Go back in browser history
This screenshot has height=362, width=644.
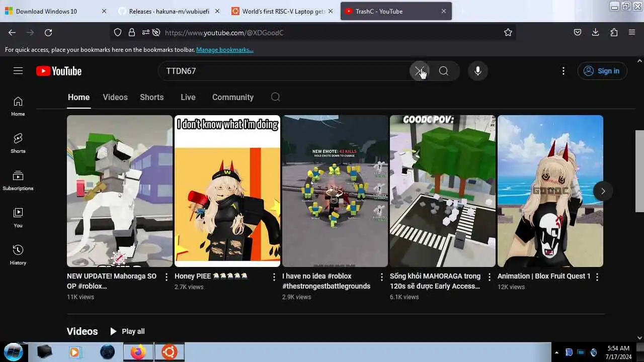12,32
